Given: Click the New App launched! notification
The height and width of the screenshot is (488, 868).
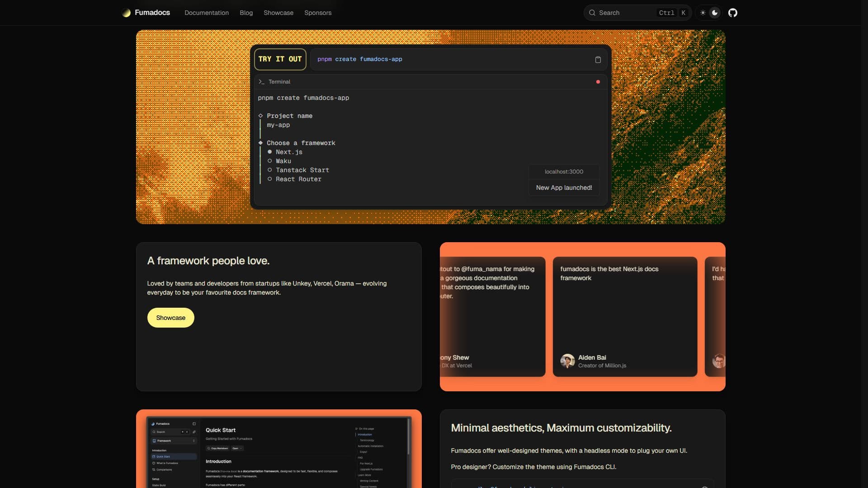Looking at the screenshot, I should click(564, 188).
